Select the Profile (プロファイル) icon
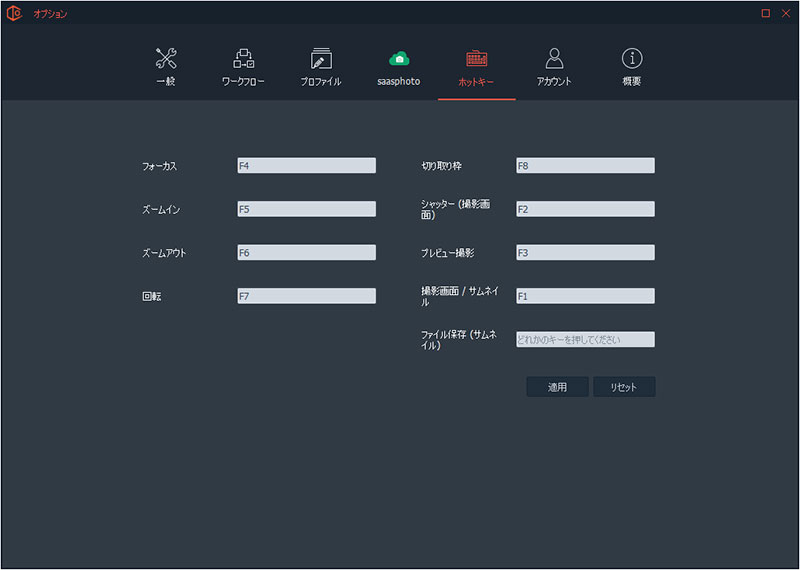Image resolution: width=800 pixels, height=570 pixels. click(321, 58)
